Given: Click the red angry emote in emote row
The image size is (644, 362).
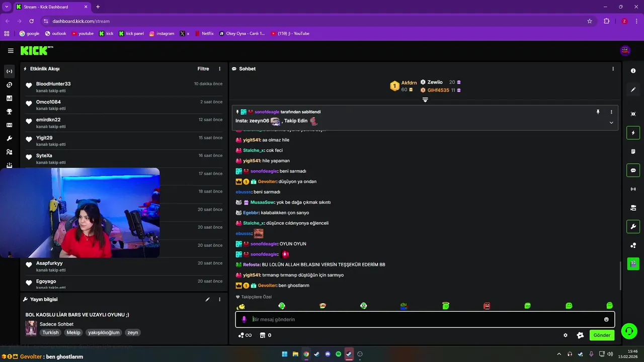Looking at the screenshot, I should [x=487, y=306].
